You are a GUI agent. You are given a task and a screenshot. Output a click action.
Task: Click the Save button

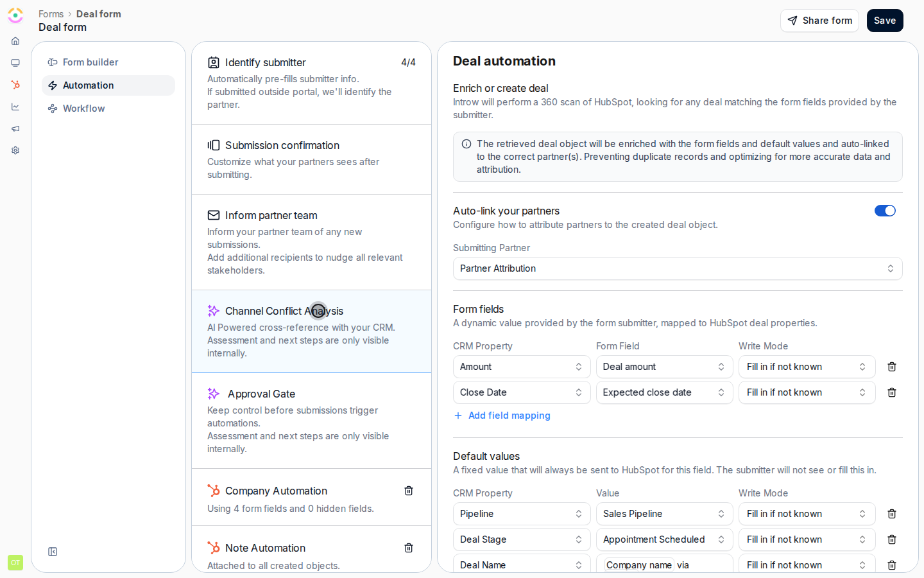(885, 21)
